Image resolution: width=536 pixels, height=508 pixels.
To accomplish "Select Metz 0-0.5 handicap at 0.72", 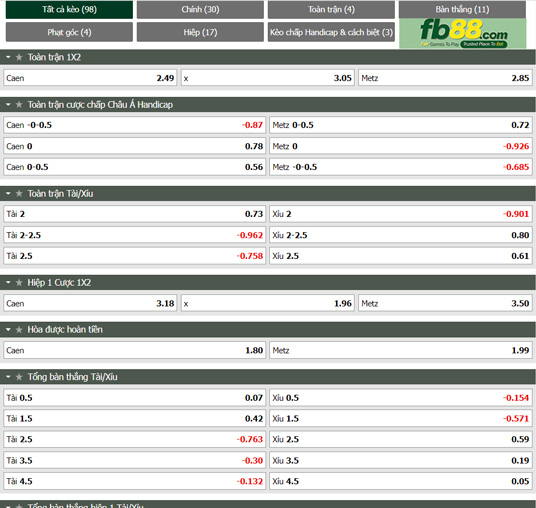I will (x=401, y=125).
